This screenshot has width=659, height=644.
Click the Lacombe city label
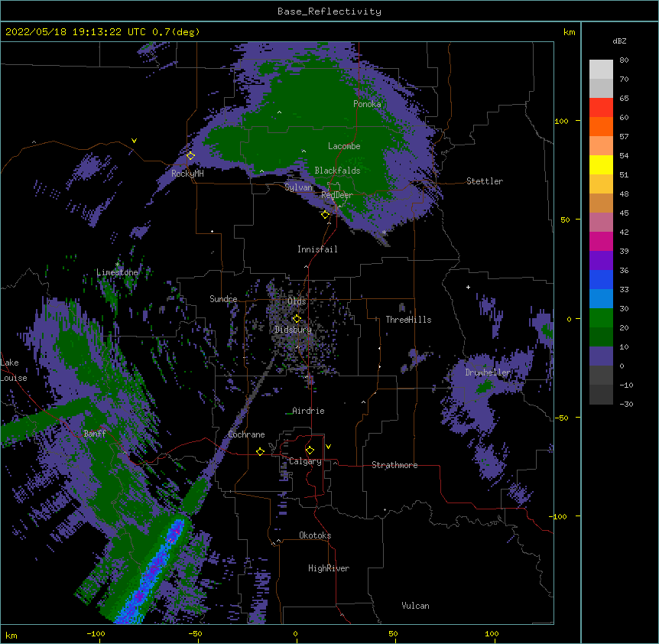point(344,146)
